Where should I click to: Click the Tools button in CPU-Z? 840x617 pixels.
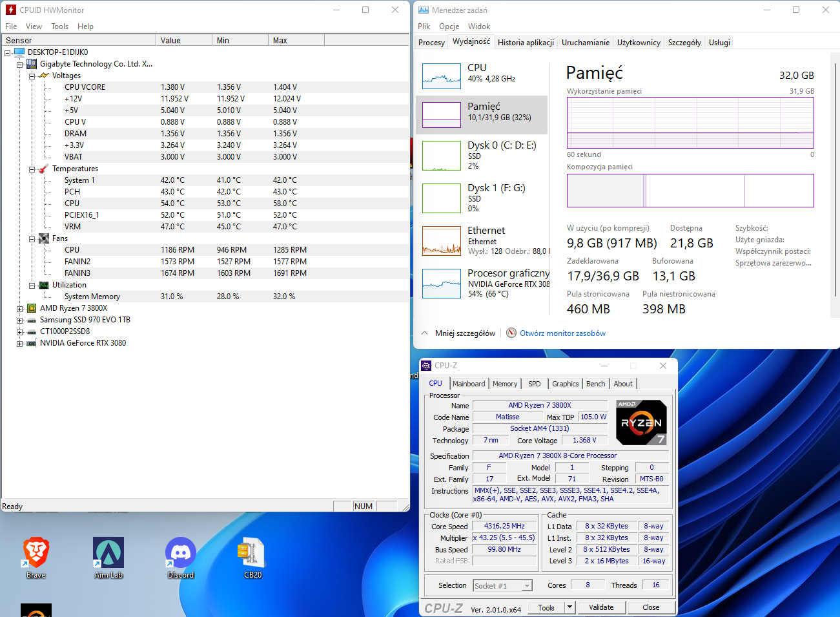coord(546,607)
